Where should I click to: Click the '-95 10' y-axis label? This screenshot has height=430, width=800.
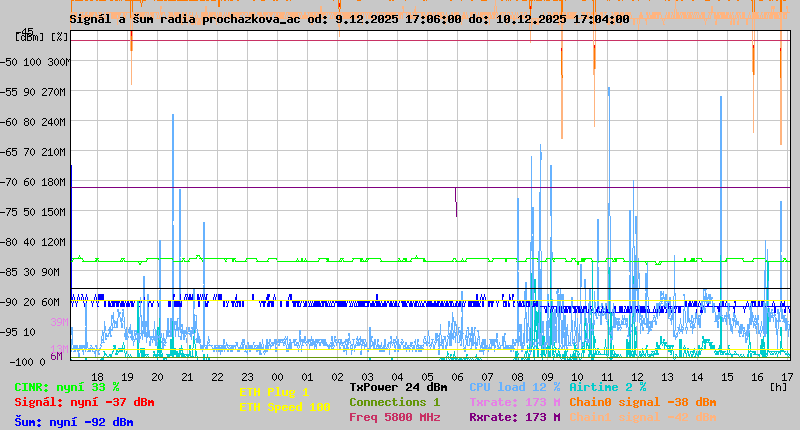coord(18,333)
